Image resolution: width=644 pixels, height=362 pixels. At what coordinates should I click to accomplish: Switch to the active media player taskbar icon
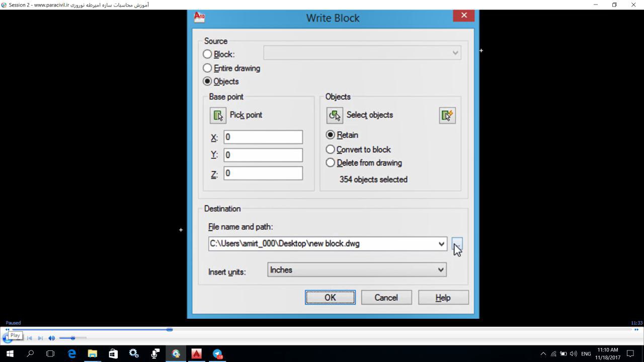click(176, 354)
